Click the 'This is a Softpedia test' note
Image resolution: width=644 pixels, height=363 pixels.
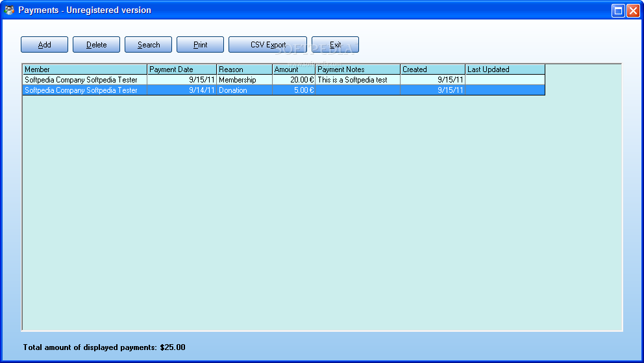click(358, 80)
